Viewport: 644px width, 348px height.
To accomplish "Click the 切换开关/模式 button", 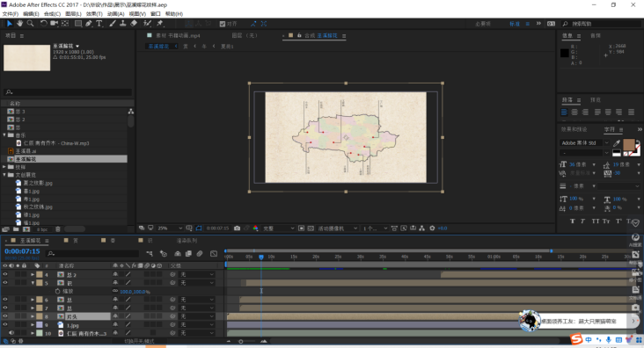I will pyautogui.click(x=139, y=341).
